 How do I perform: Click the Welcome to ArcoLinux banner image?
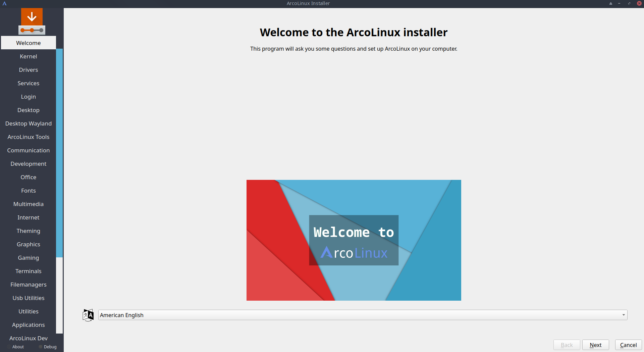point(354,240)
